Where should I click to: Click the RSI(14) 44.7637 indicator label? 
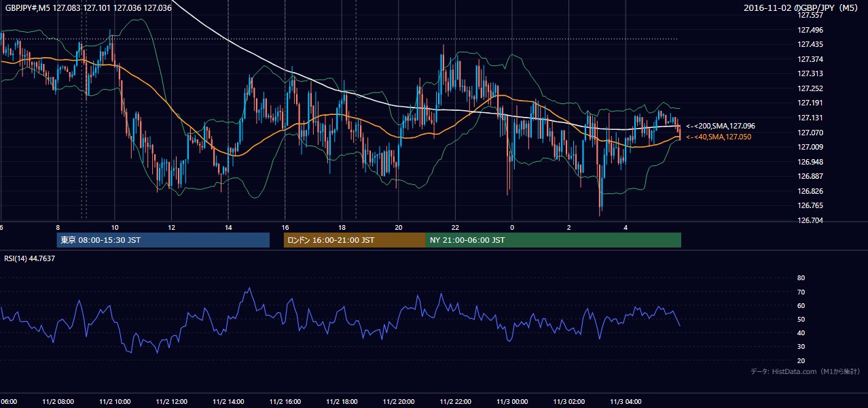30,258
